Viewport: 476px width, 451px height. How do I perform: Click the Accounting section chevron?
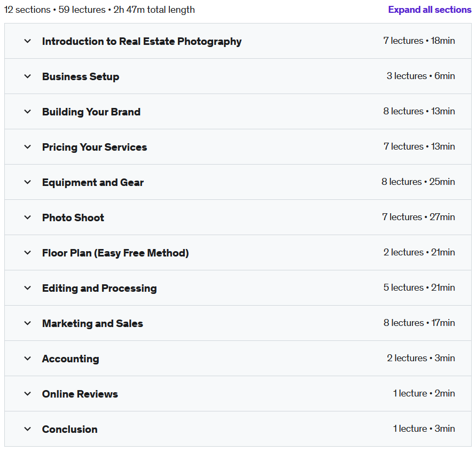click(28, 359)
